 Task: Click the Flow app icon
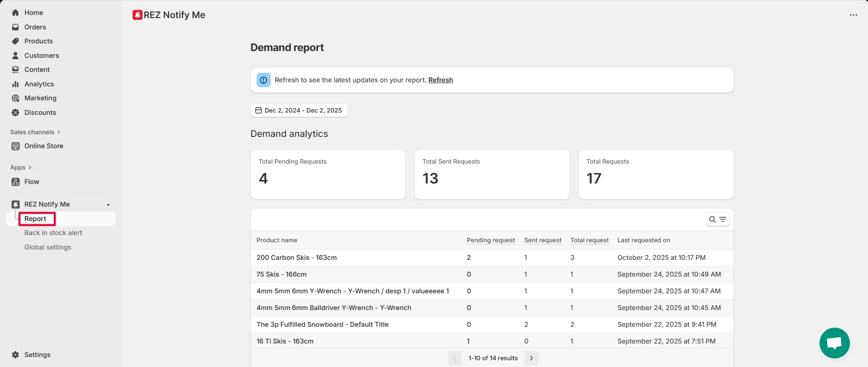15,182
